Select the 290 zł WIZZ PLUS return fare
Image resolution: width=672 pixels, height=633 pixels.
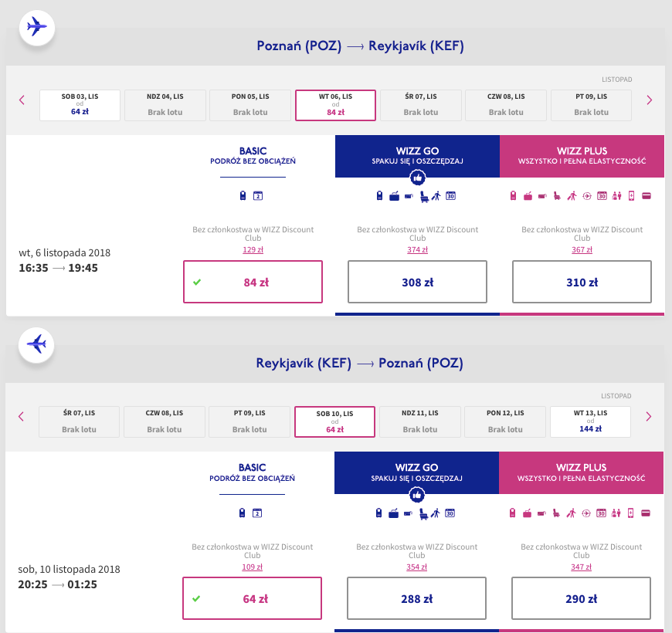coord(582,598)
